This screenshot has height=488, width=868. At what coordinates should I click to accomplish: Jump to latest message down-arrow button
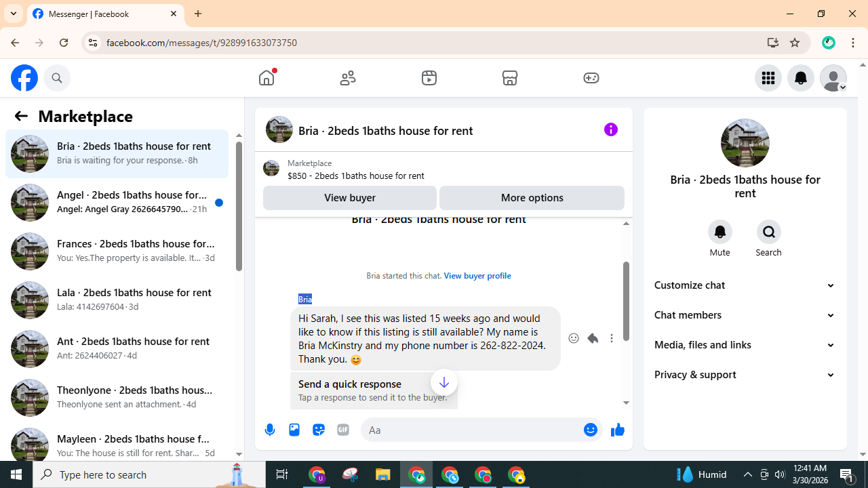[x=444, y=383]
